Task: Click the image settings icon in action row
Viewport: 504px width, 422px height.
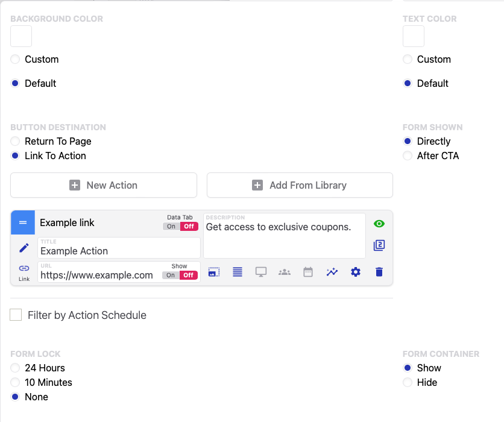Action: [x=214, y=272]
